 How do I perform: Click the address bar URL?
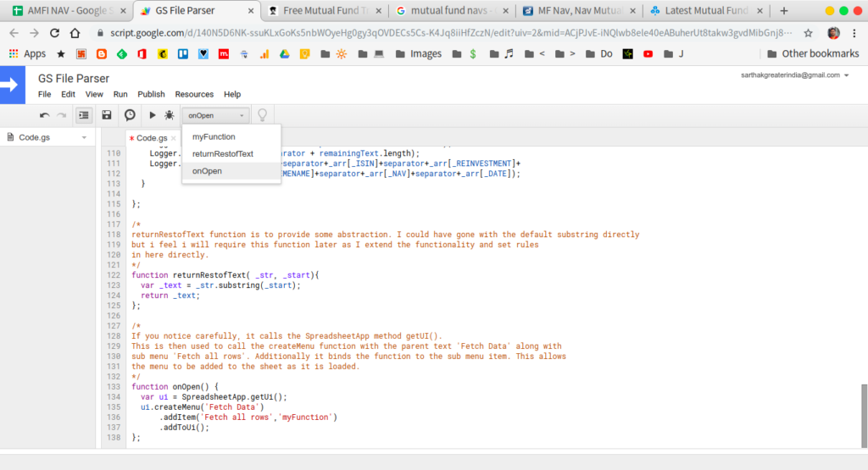[449, 33]
